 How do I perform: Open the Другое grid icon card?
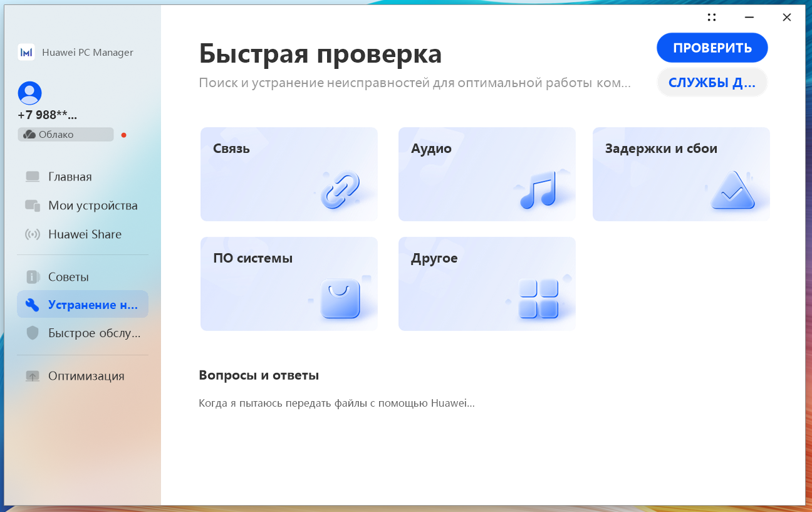pos(487,284)
